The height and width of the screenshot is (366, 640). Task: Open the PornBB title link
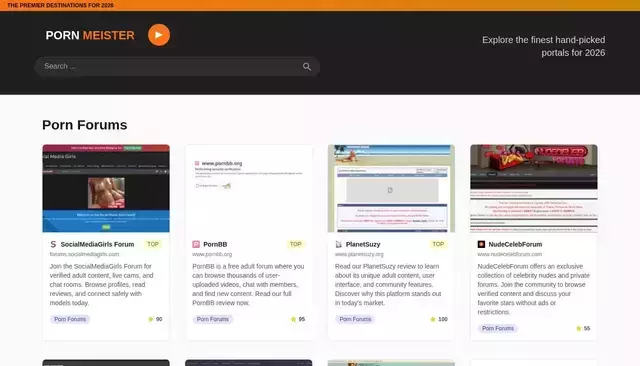click(x=215, y=244)
